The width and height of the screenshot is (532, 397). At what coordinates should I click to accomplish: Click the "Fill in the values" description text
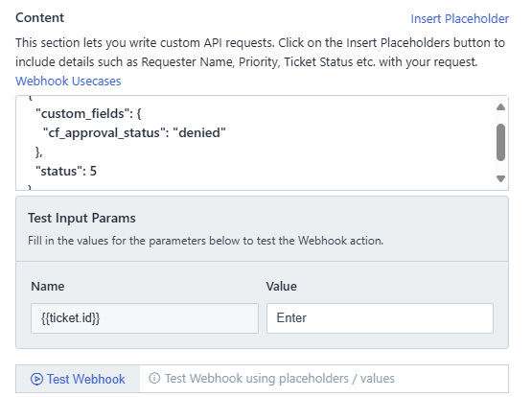205,241
